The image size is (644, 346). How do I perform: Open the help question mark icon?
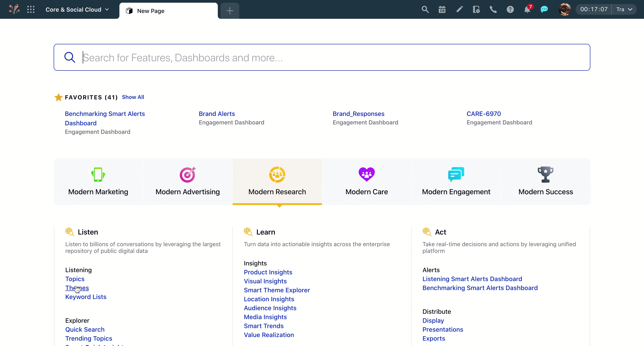point(510,9)
